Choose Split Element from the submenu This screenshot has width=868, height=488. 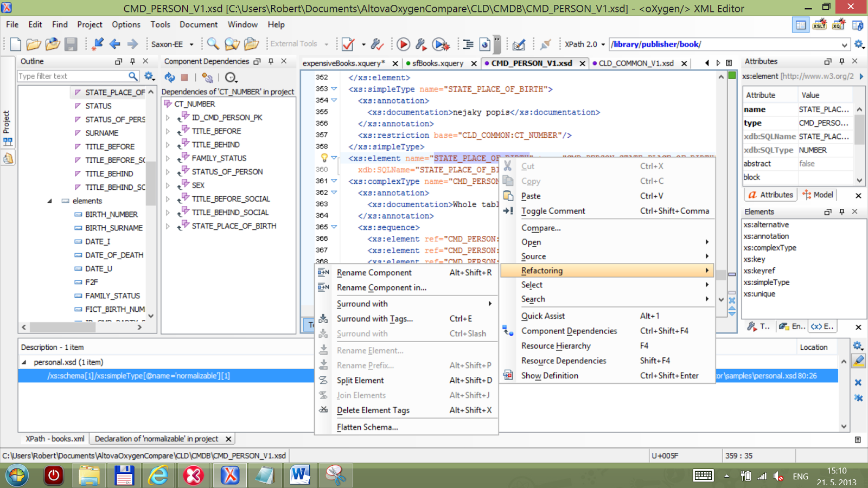(406, 380)
